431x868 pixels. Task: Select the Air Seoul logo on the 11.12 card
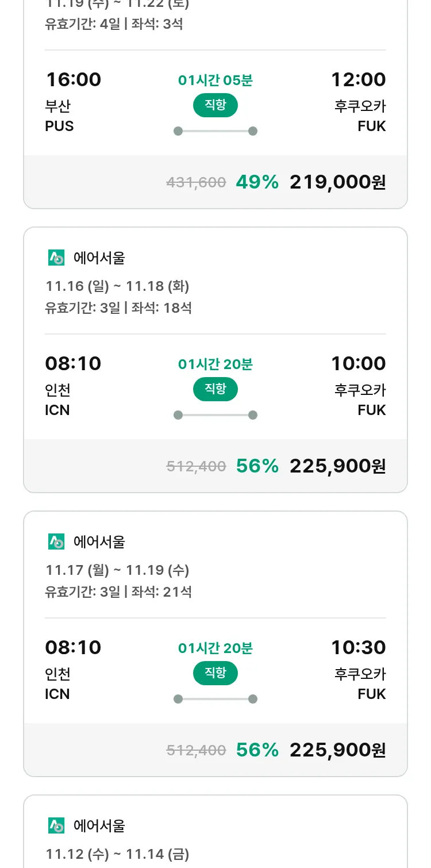(56, 825)
